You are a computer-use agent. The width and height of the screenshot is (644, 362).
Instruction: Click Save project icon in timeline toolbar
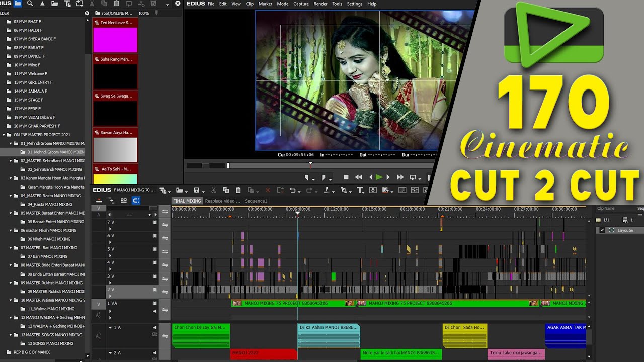(197, 190)
